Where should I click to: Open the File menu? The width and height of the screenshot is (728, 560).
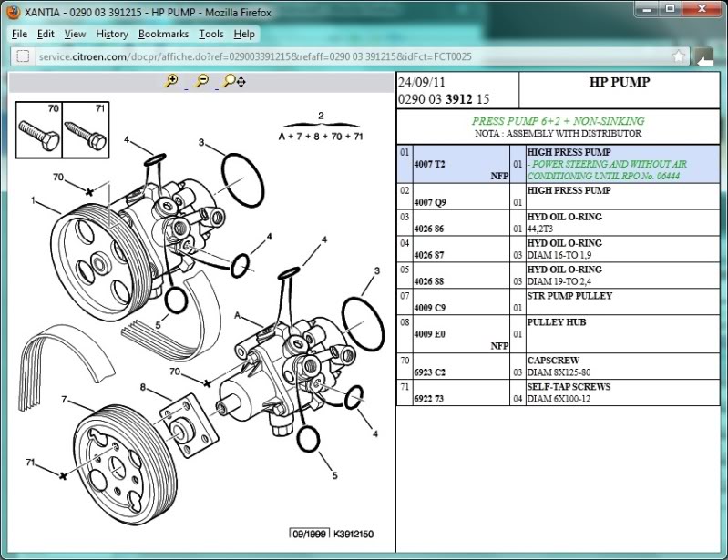(x=19, y=34)
